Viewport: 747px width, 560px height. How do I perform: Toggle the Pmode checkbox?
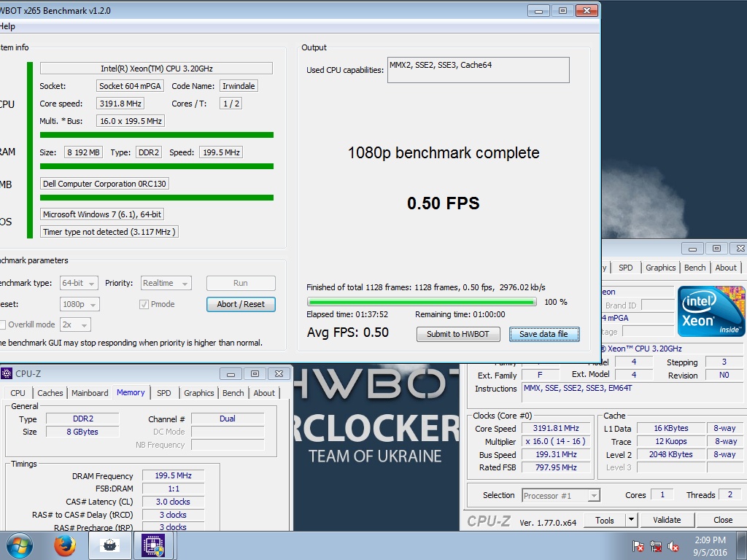[x=144, y=304]
